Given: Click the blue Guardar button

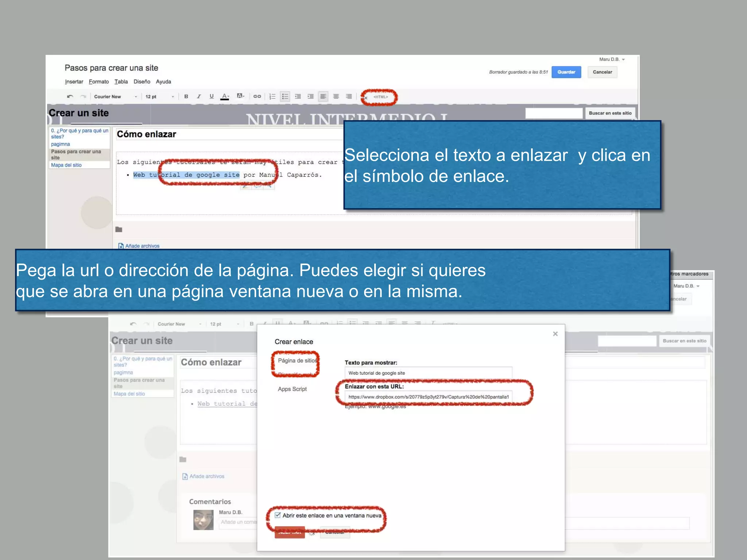Looking at the screenshot, I should pyautogui.click(x=566, y=72).
